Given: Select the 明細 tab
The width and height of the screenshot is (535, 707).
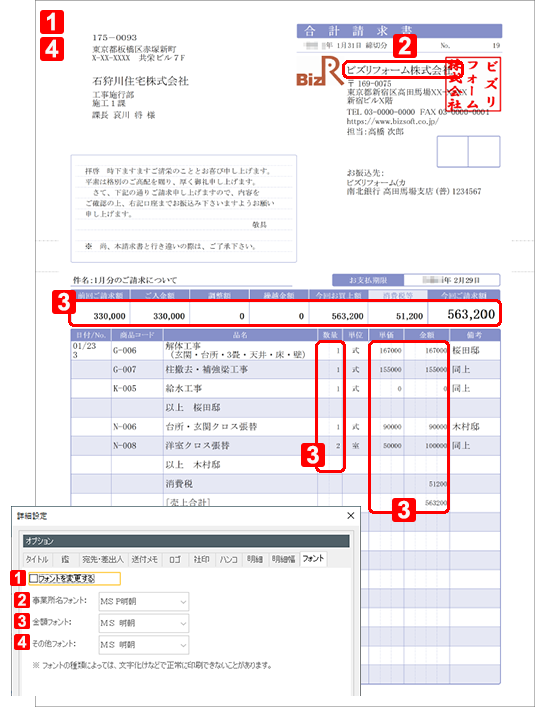Looking at the screenshot, I should (255, 559).
